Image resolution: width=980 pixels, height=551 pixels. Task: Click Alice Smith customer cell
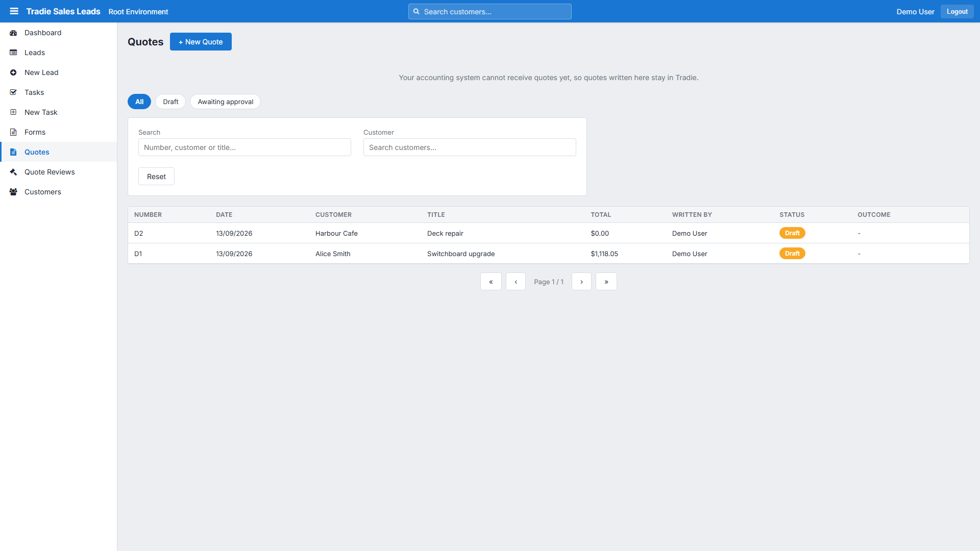(x=333, y=254)
